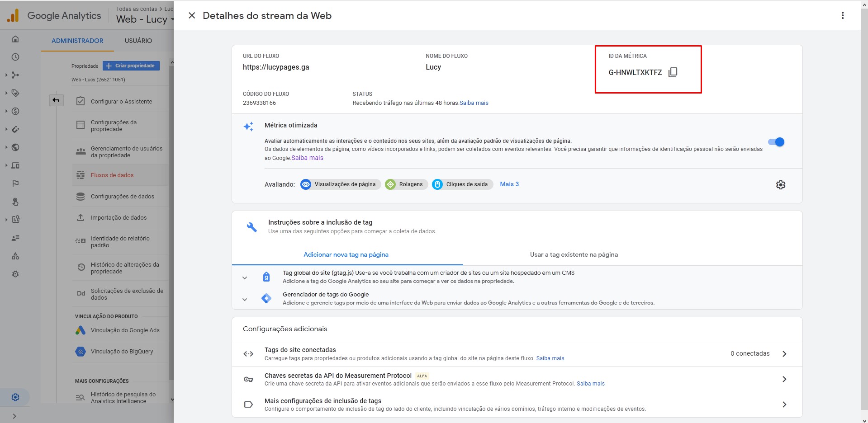The width and height of the screenshot is (868, 423).
Task: Click the Cliques de saída chip
Action: [462, 184]
